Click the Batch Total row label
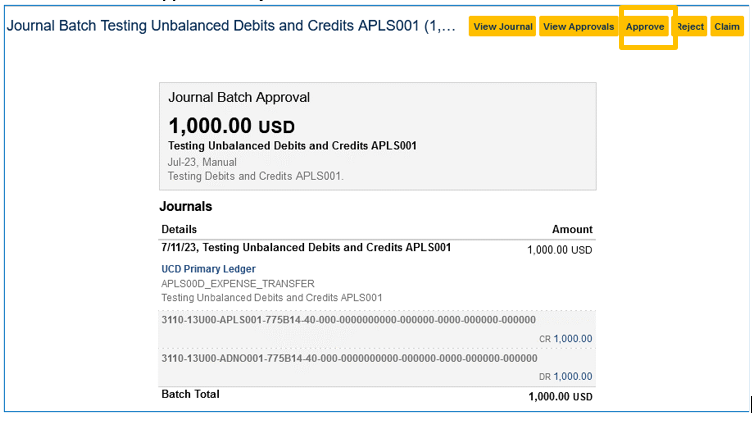This screenshot has width=752, height=422. pyautogui.click(x=190, y=395)
